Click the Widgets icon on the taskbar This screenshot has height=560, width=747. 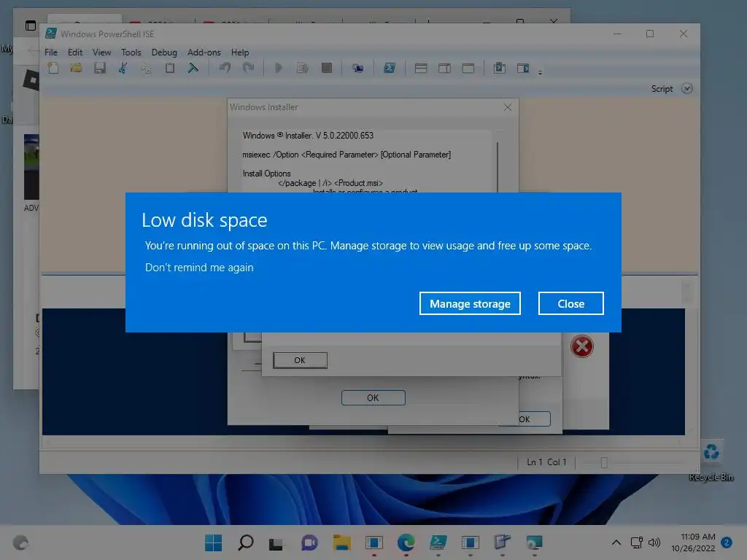(x=20, y=542)
